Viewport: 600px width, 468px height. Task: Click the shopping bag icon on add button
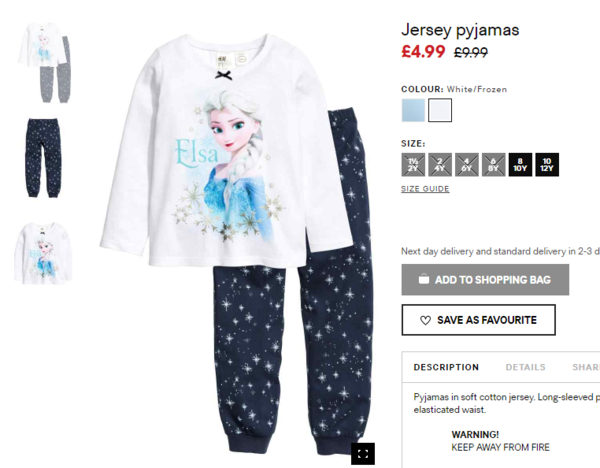point(424,279)
